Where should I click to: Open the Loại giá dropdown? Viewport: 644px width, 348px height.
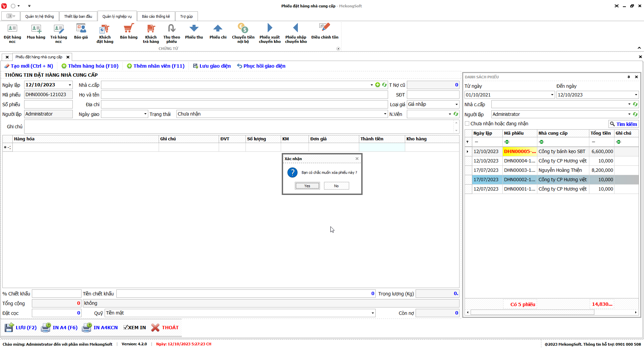(x=456, y=105)
